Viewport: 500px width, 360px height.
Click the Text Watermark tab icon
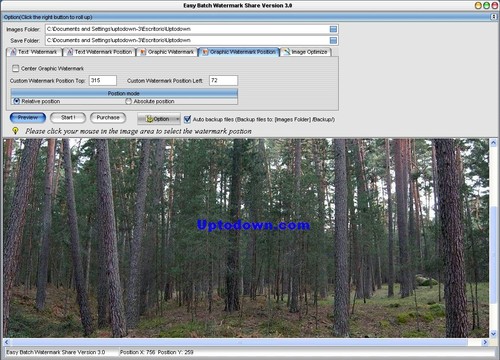[13, 52]
